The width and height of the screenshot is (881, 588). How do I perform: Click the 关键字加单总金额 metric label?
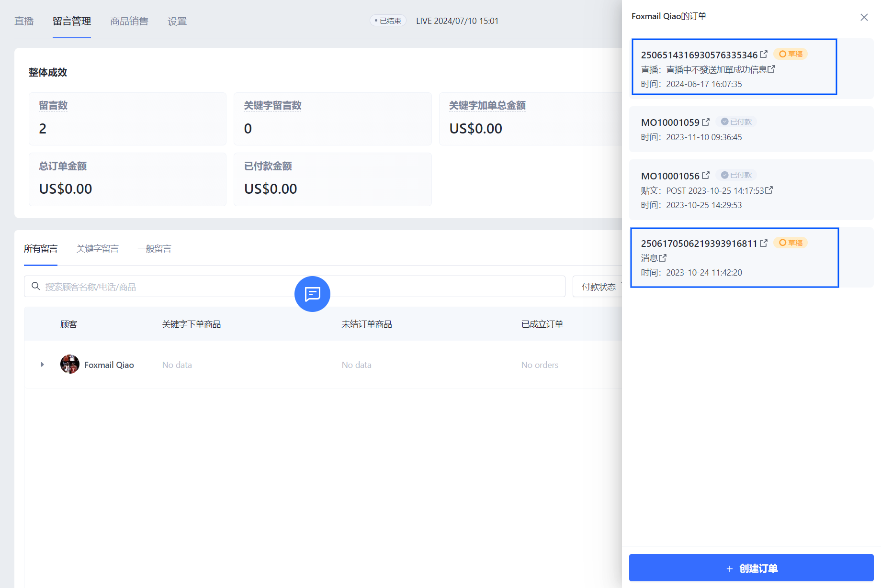pos(487,105)
